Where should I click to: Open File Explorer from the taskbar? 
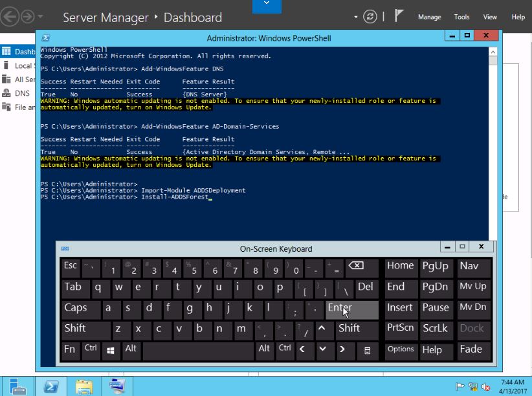(x=84, y=386)
